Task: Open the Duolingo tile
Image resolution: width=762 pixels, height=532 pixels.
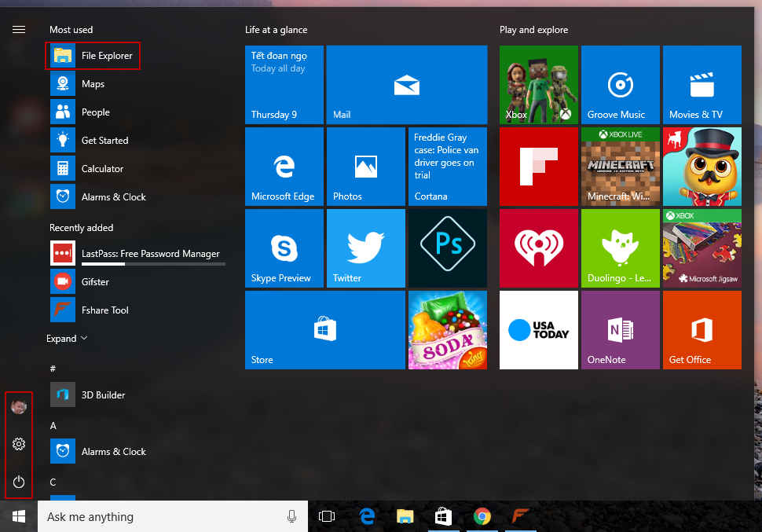Action: pyautogui.click(x=621, y=248)
